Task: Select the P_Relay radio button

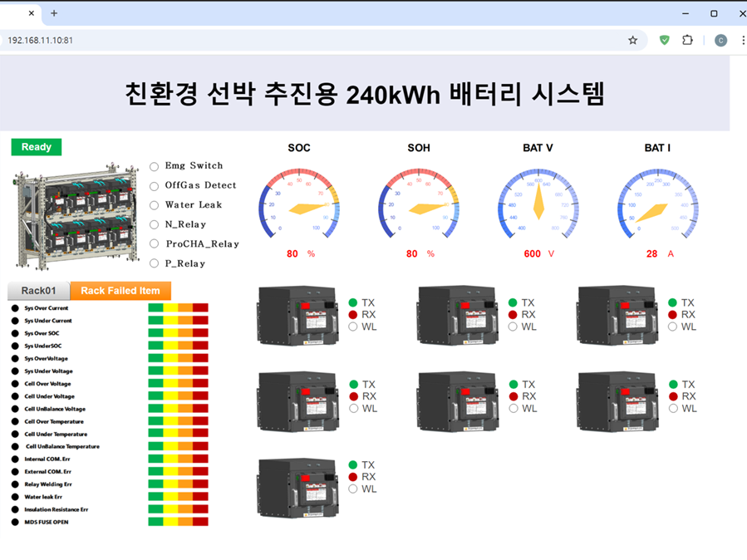Action: (154, 263)
